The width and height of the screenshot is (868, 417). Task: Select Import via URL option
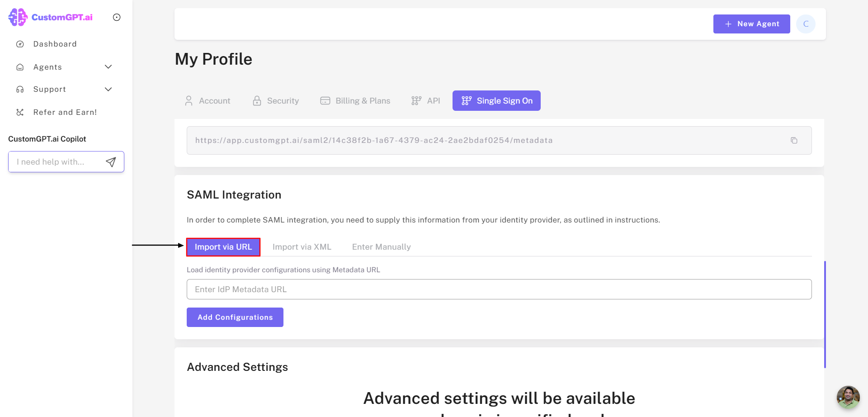(x=223, y=247)
